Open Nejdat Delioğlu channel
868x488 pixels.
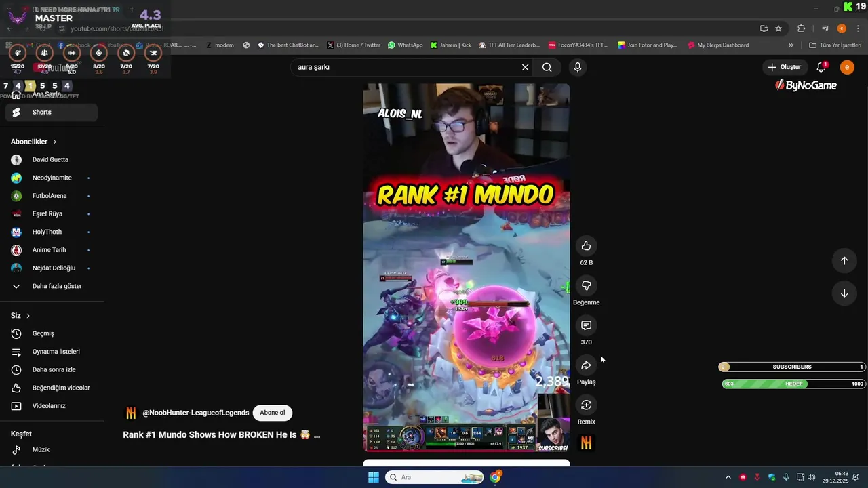[x=52, y=268]
